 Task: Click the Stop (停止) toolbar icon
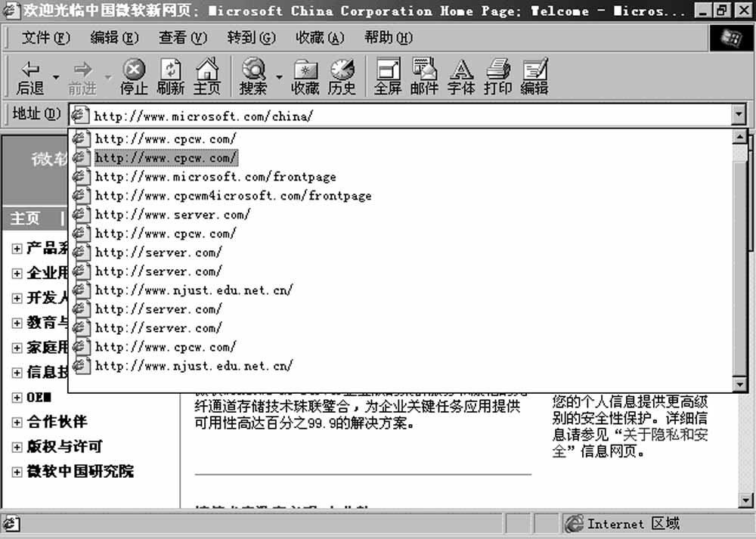click(134, 76)
